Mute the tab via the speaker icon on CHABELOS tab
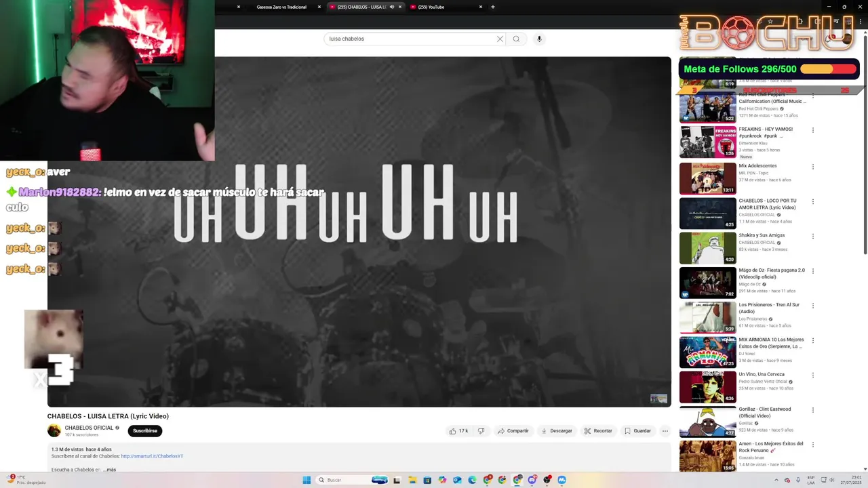Screen dimensions: 868x488 tap(391, 7)
